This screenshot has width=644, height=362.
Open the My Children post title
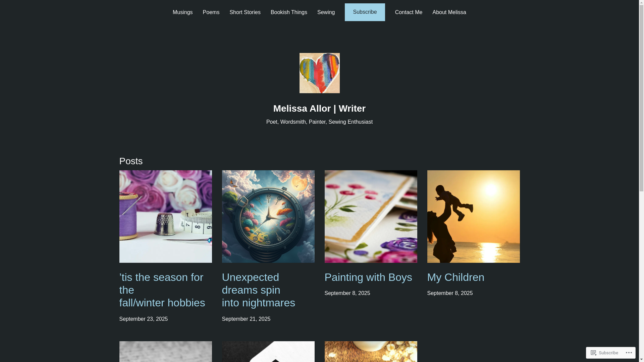456,277
